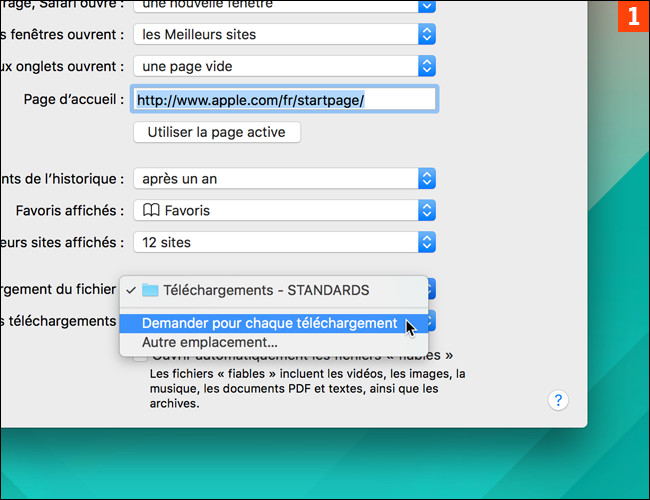Click the book icon beside Favoris
This screenshot has height=500, width=650.
click(149, 211)
